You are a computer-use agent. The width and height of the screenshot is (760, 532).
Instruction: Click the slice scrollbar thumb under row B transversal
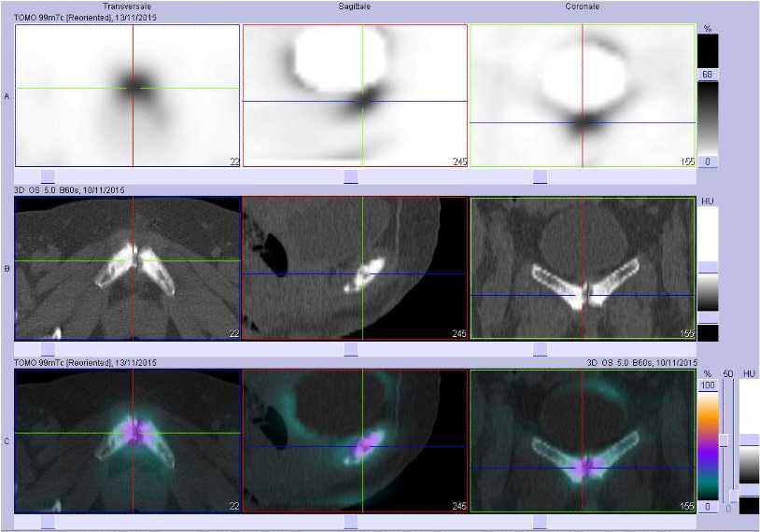tap(48, 349)
